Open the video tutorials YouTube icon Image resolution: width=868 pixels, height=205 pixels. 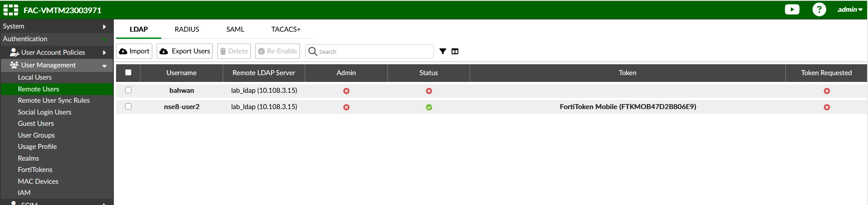(x=792, y=10)
